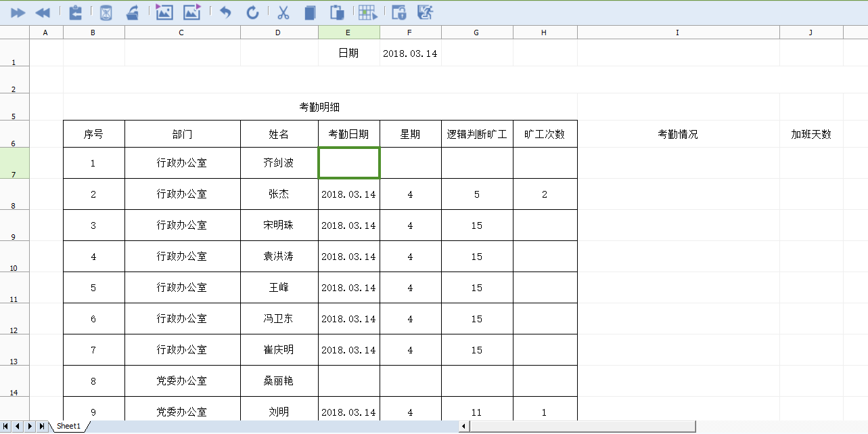The image size is (868, 434).
Task: Click the hourglass icon in toolbar
Action: coord(106,12)
